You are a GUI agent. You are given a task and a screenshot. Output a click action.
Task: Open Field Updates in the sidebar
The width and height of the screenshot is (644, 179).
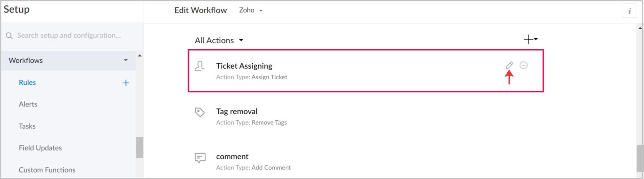tap(40, 148)
